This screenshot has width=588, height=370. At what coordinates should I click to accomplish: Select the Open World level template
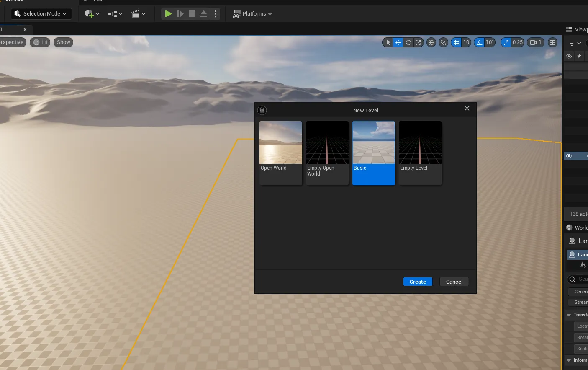pyautogui.click(x=281, y=153)
